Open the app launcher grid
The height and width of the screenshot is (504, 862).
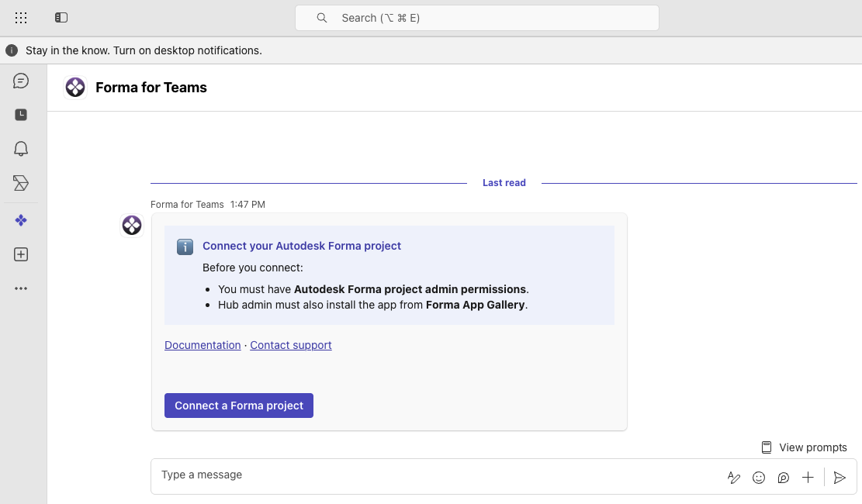click(21, 18)
